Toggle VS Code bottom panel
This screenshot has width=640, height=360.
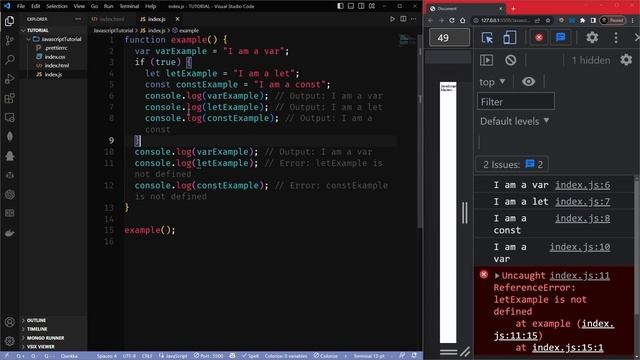[x=351, y=6]
